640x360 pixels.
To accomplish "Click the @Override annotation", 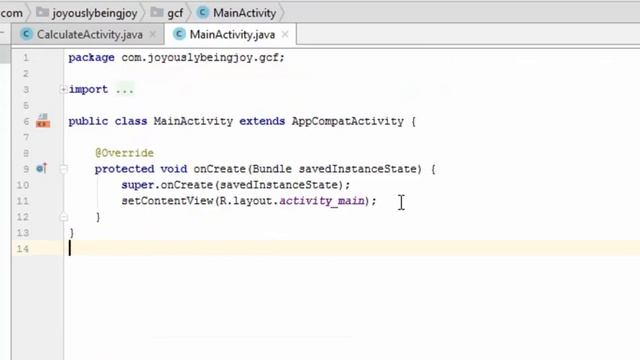I will pyautogui.click(x=124, y=153).
